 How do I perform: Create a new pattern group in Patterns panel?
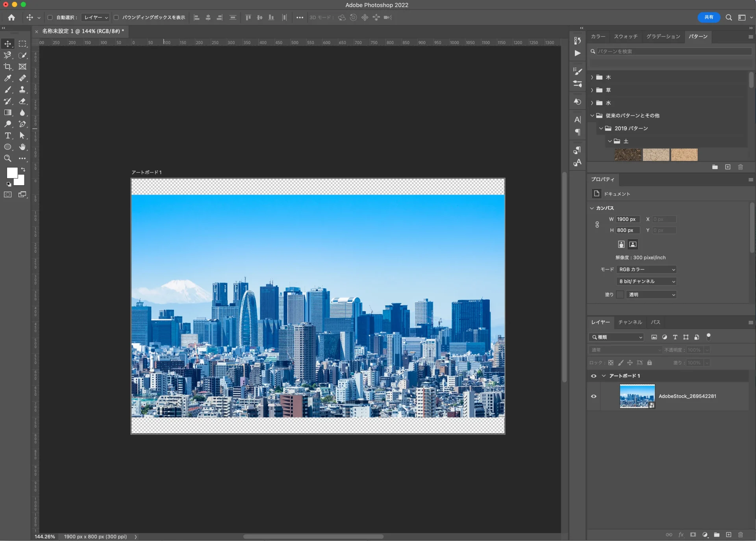click(x=715, y=167)
